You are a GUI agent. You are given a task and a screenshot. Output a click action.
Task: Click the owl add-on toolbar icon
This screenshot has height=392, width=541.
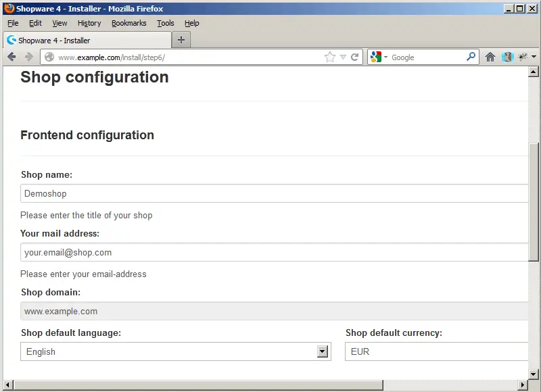click(x=508, y=57)
